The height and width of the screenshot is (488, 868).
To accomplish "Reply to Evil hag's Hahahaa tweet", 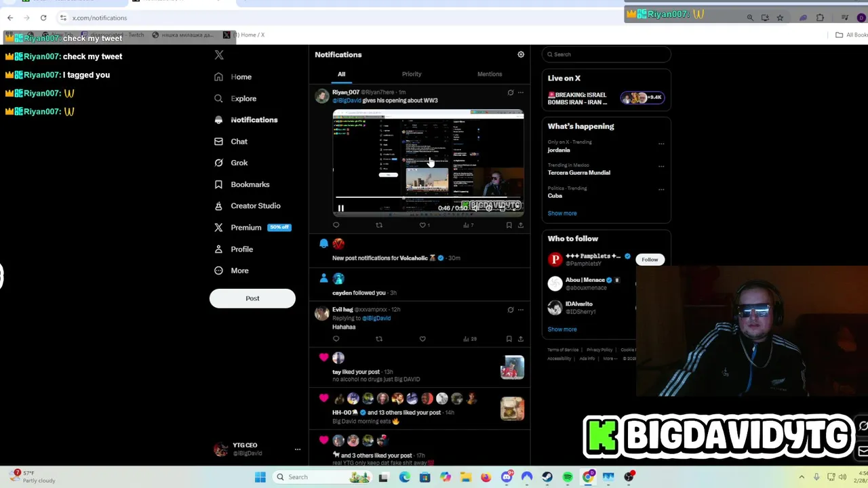I will point(336,339).
